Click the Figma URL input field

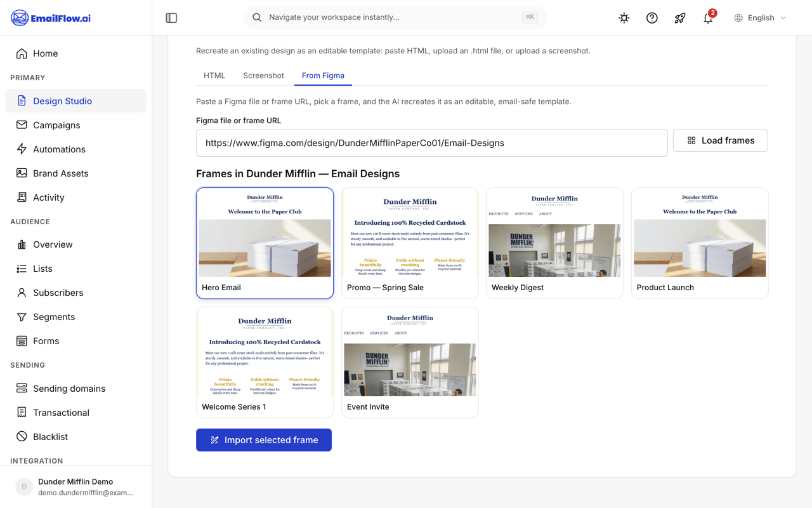pyautogui.click(x=432, y=143)
